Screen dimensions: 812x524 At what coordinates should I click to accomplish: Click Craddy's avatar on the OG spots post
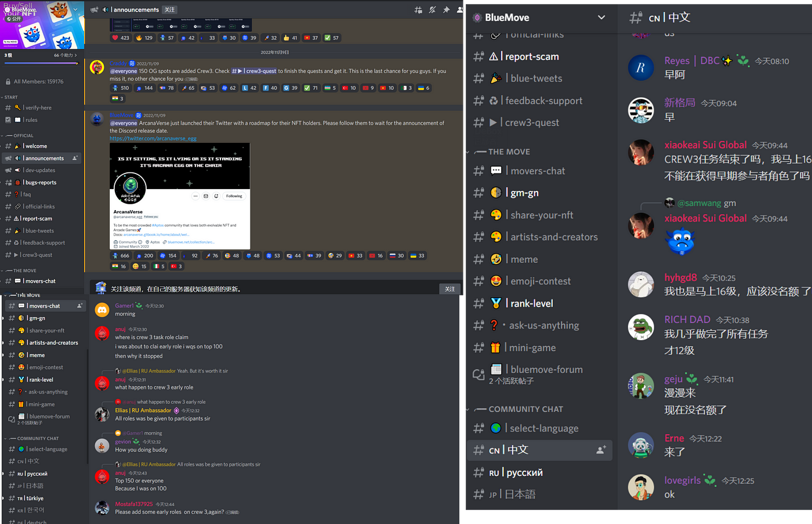(97, 67)
